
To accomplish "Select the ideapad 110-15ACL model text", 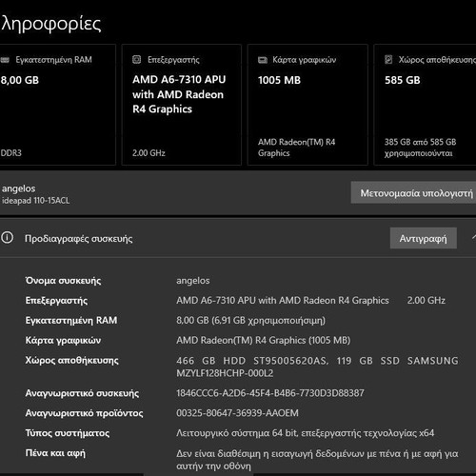I will pyautogui.click(x=35, y=201).
